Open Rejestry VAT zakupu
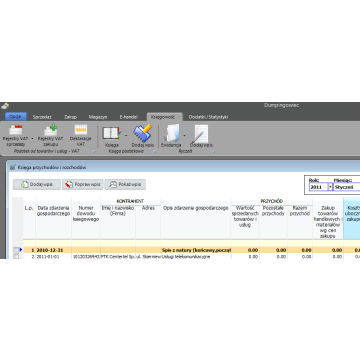 click(x=50, y=135)
